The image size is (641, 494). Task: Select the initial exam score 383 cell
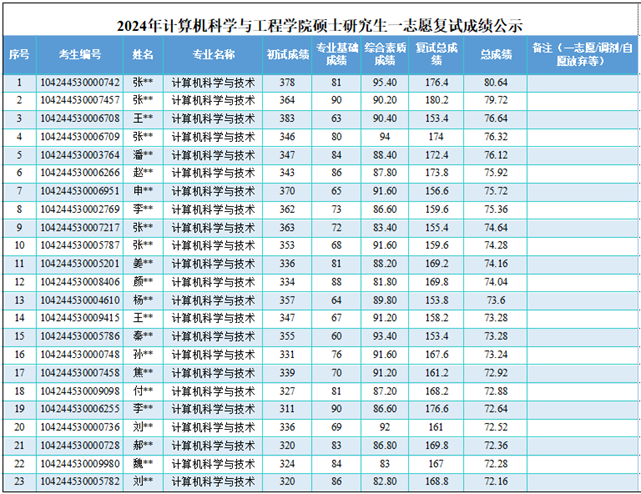pyautogui.click(x=287, y=118)
